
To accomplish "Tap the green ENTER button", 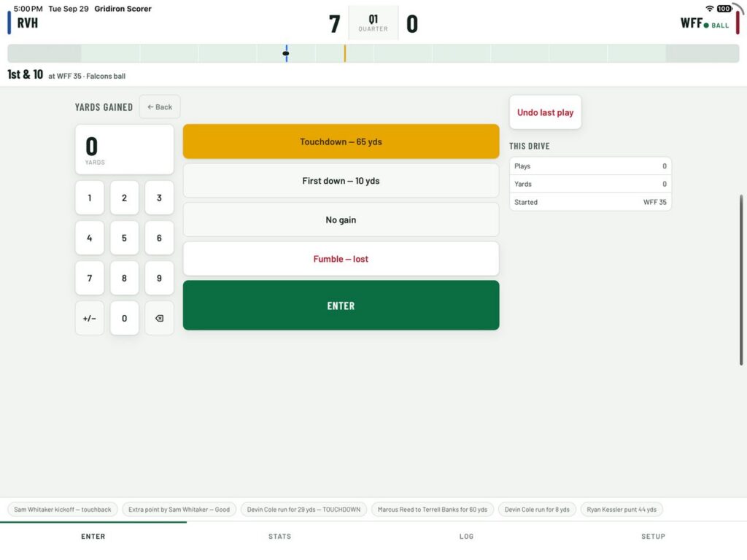I will [x=341, y=306].
